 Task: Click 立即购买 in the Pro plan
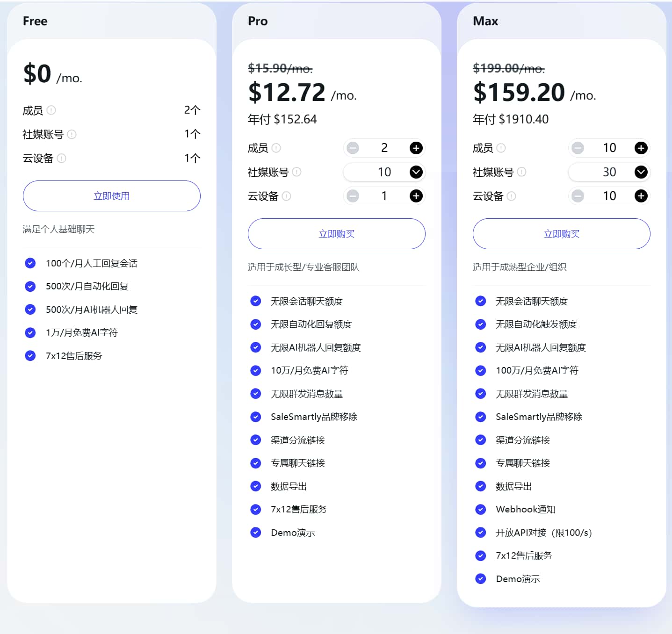click(x=336, y=234)
